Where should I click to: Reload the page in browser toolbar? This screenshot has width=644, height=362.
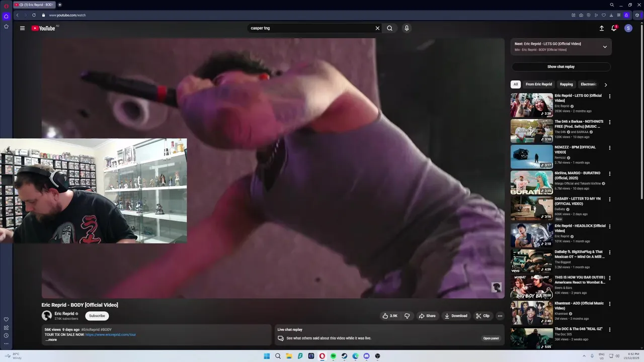coord(34,15)
